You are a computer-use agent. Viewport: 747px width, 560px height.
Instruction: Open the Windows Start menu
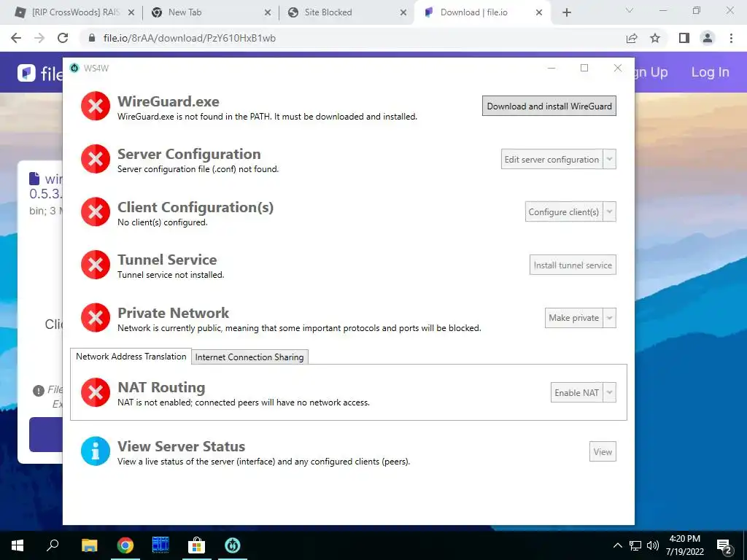pyautogui.click(x=18, y=545)
